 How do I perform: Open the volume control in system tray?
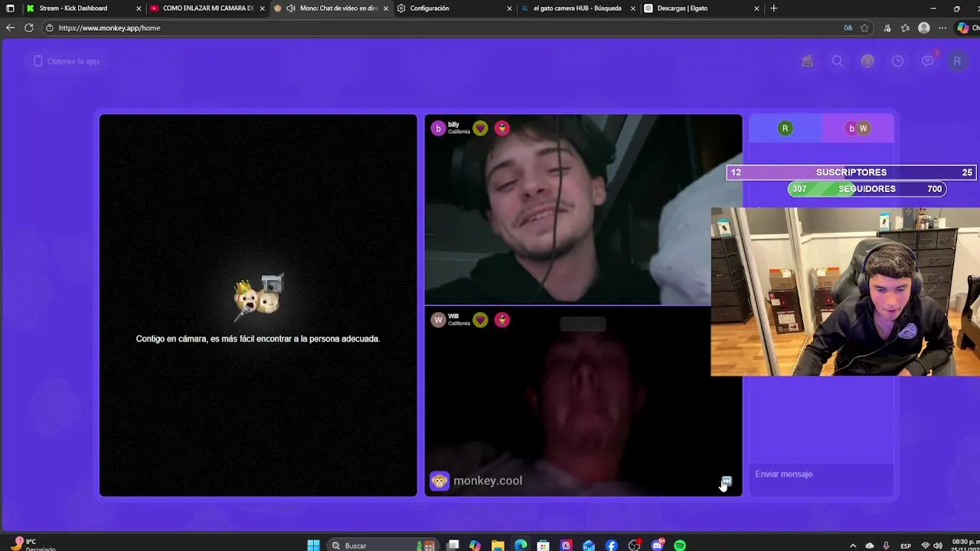click(938, 546)
